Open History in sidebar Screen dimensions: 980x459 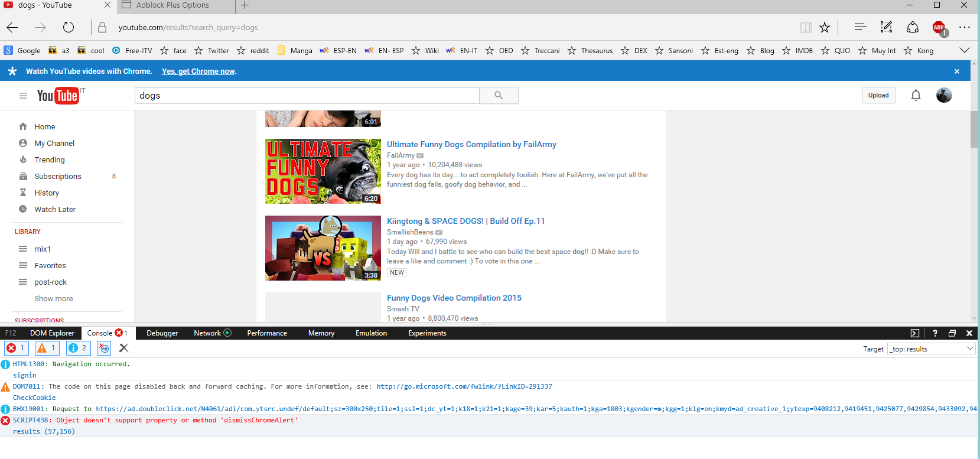(x=47, y=193)
